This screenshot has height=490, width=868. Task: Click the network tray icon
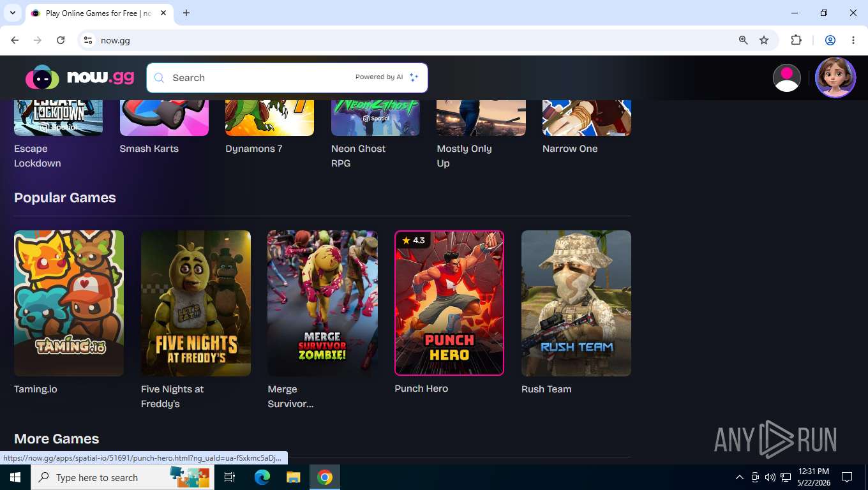(x=786, y=477)
